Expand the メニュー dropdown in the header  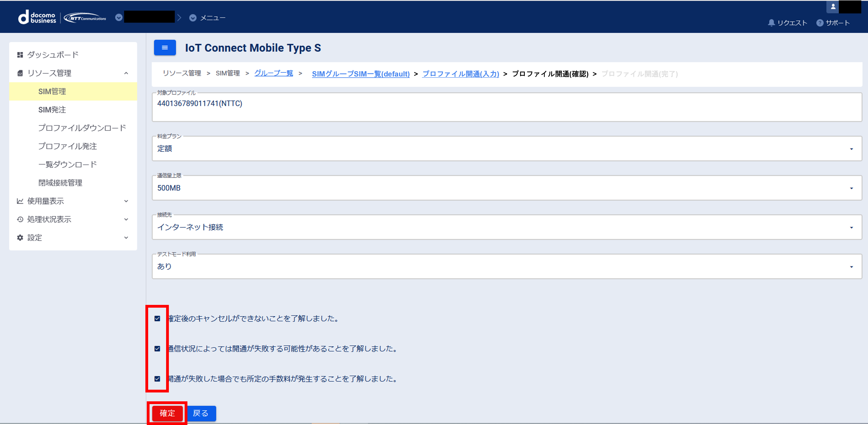pyautogui.click(x=193, y=18)
